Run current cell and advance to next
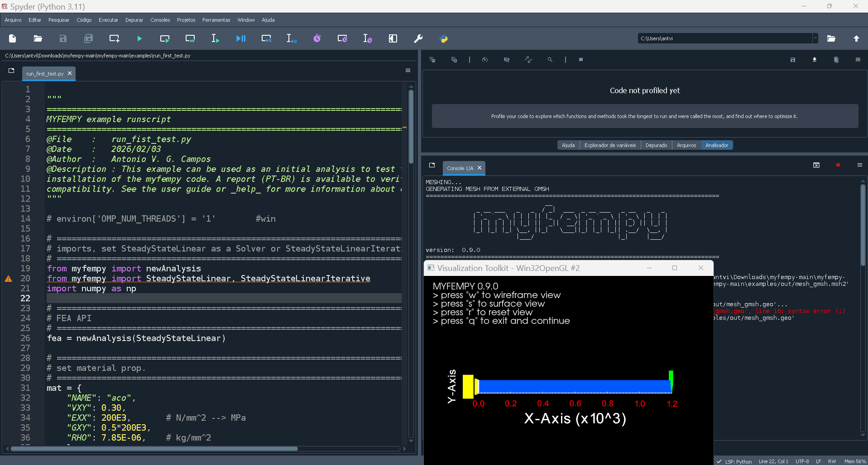 pos(190,39)
